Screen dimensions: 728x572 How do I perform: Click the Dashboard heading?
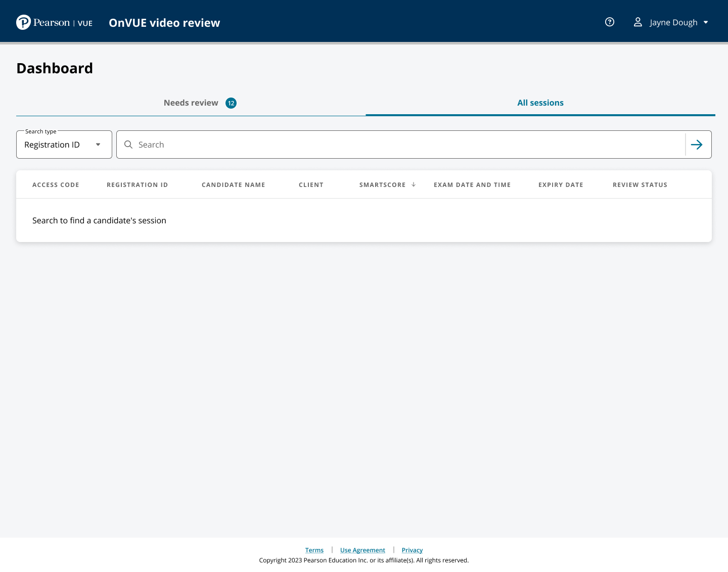click(55, 68)
